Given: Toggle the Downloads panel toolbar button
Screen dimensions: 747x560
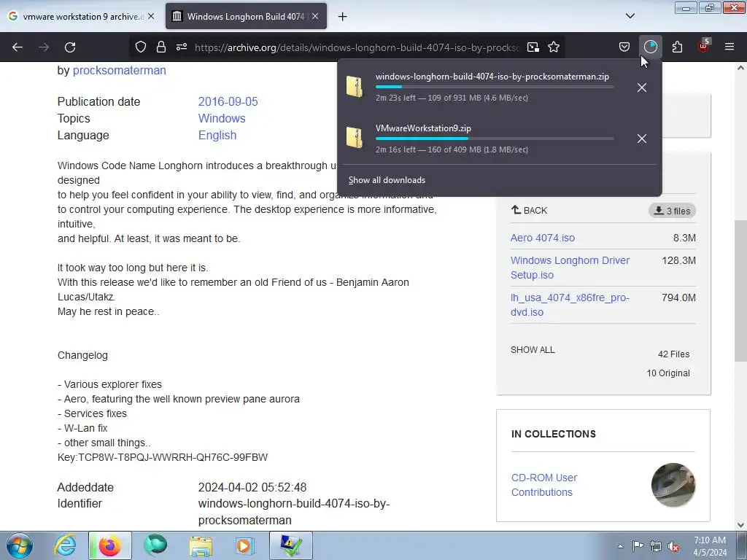Looking at the screenshot, I should (x=650, y=47).
